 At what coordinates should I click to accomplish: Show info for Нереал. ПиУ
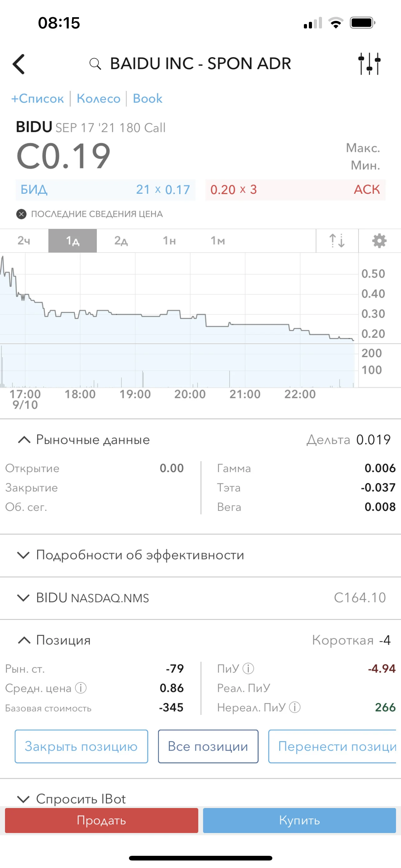click(295, 707)
